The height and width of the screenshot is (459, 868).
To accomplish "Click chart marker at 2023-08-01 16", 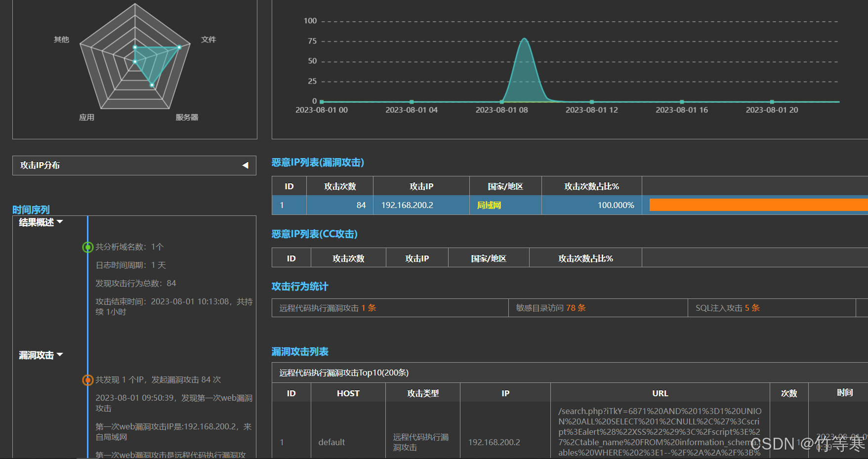I will click(682, 102).
